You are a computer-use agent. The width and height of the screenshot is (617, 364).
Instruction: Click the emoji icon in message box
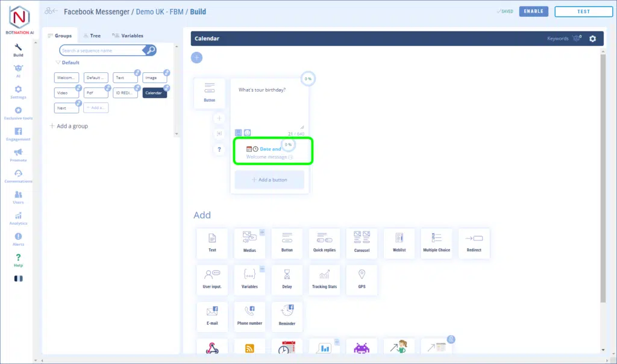(247, 133)
